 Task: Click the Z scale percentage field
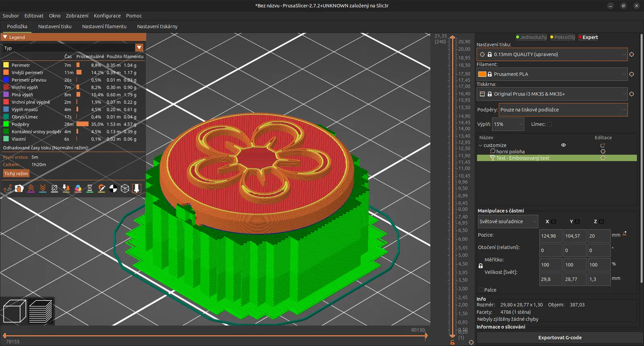599,265
